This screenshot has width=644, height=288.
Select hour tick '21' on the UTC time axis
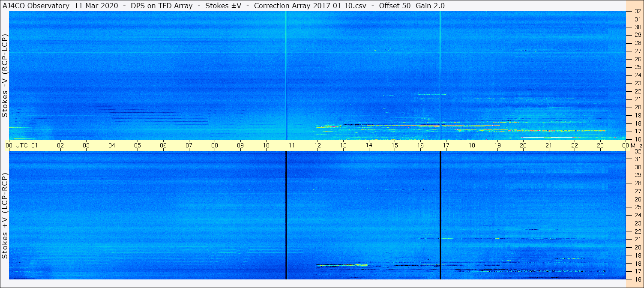549,145
